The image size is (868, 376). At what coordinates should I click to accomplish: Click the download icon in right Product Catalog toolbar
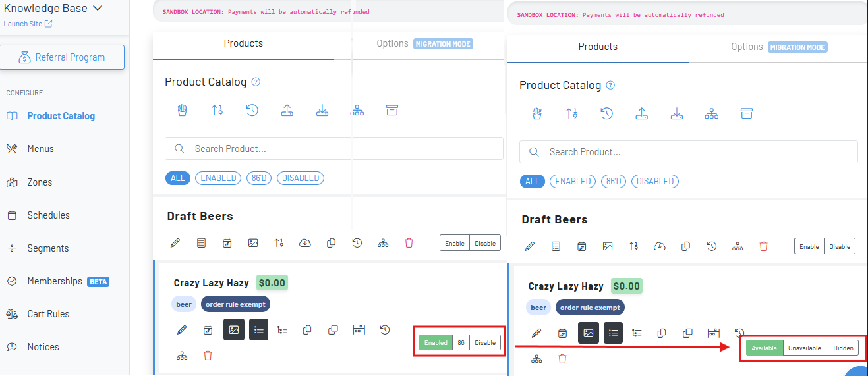(676, 113)
